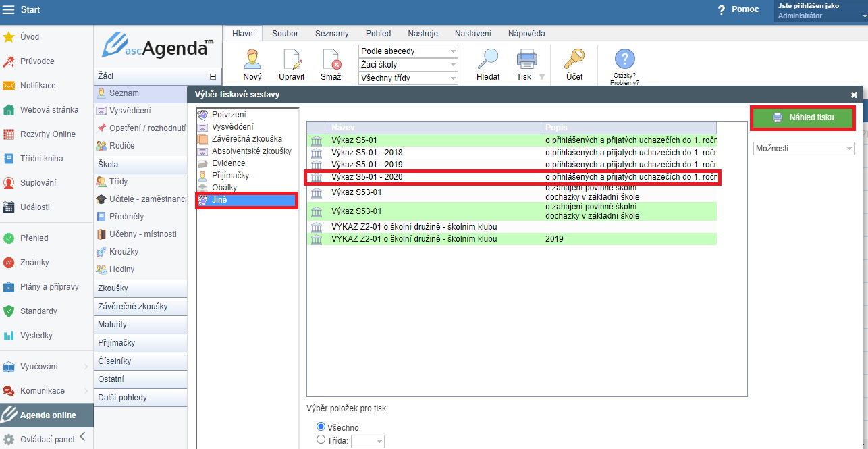Click the Smaž delete icon
The image size is (868, 449).
[331, 59]
